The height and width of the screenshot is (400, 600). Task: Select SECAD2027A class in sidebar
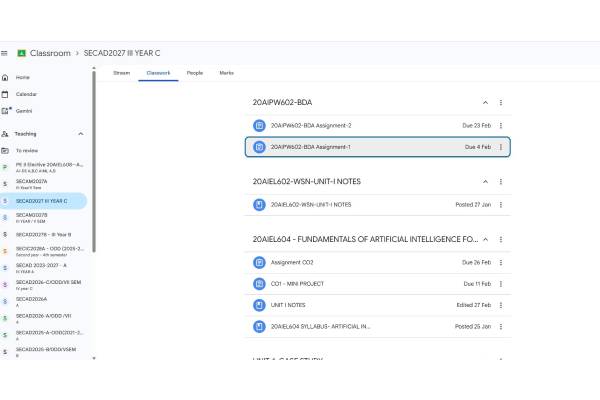pyautogui.click(x=31, y=181)
